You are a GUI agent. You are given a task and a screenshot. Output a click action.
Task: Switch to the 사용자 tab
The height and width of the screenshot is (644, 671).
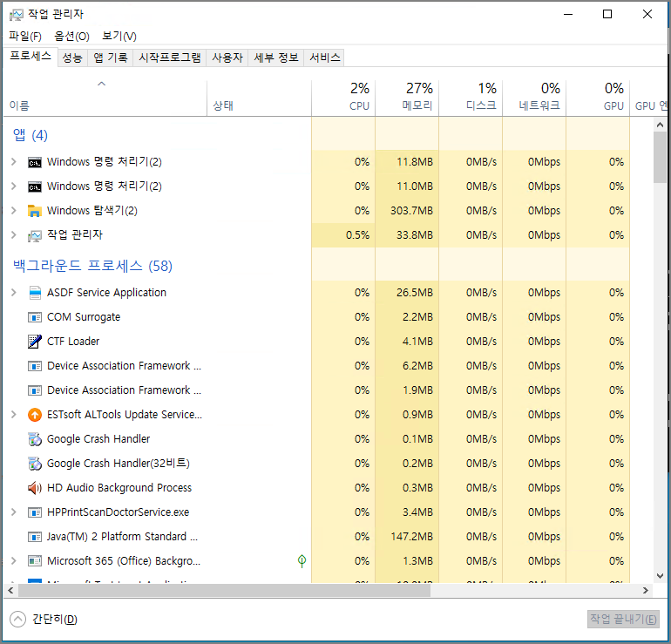(227, 58)
